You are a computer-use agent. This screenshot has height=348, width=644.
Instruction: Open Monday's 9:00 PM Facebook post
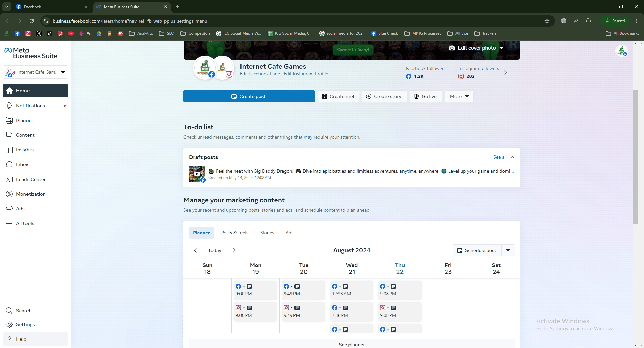(256, 290)
